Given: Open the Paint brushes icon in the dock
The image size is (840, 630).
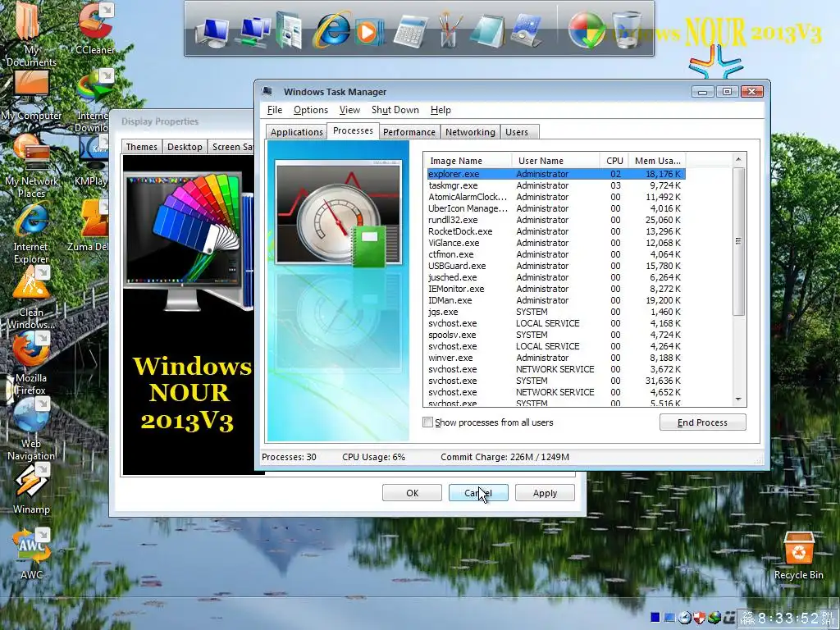Looking at the screenshot, I should click(x=450, y=30).
